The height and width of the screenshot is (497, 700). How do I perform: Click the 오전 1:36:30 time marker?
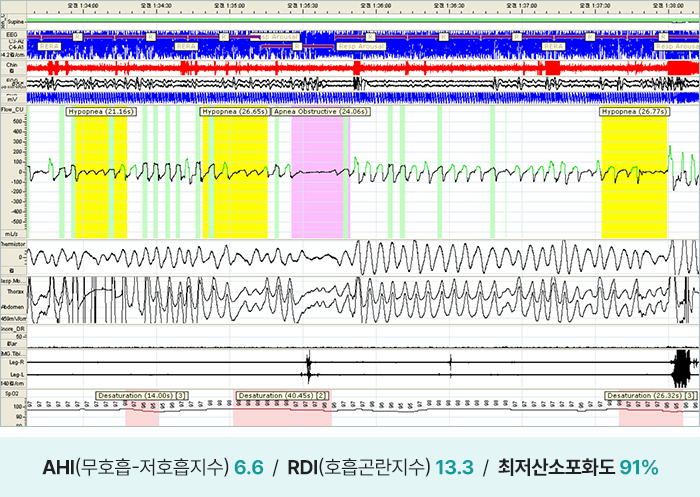pyautogui.click(x=449, y=6)
